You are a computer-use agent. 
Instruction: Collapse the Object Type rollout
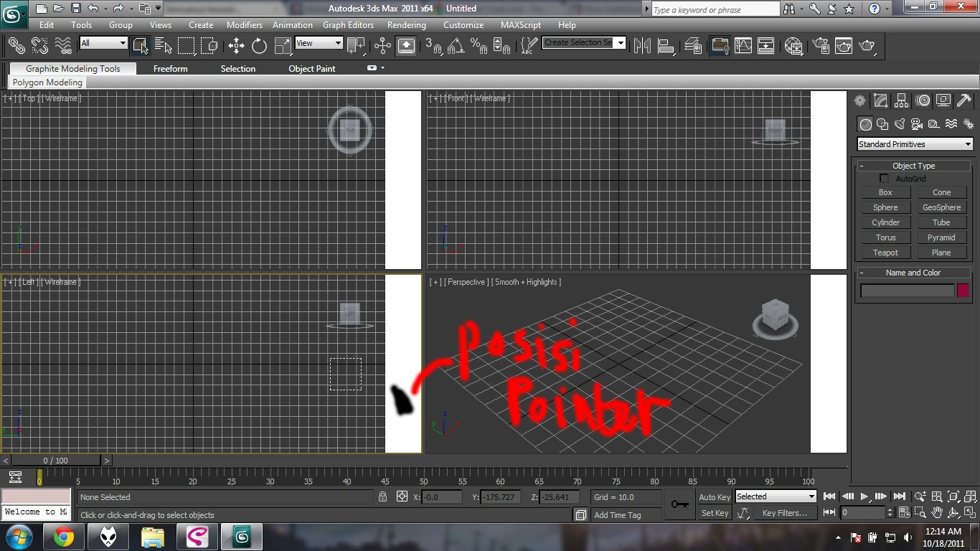tap(913, 166)
